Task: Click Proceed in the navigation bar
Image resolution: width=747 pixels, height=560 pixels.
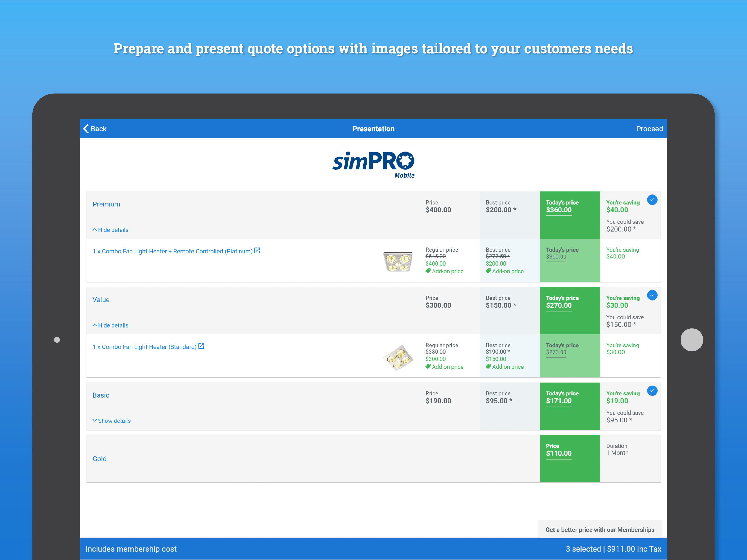Action: (x=649, y=129)
